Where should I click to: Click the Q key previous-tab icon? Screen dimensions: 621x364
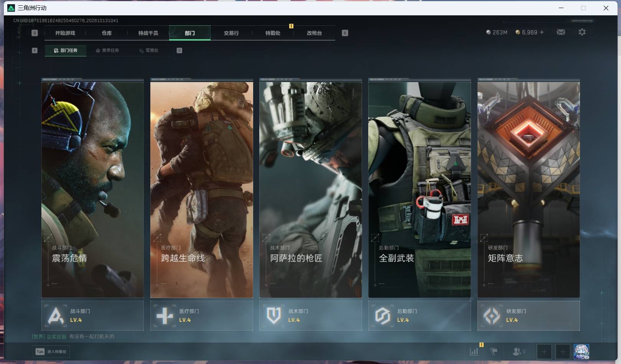pyautogui.click(x=35, y=33)
